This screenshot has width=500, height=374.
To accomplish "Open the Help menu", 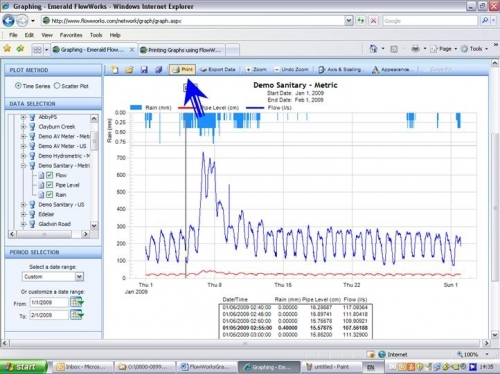I will pyautogui.click(x=115, y=35).
